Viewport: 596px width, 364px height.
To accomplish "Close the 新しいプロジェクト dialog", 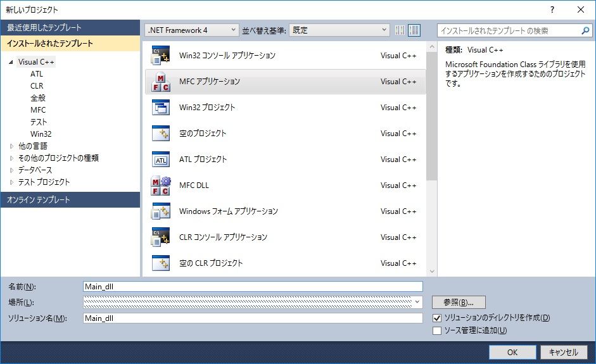I will (x=581, y=10).
